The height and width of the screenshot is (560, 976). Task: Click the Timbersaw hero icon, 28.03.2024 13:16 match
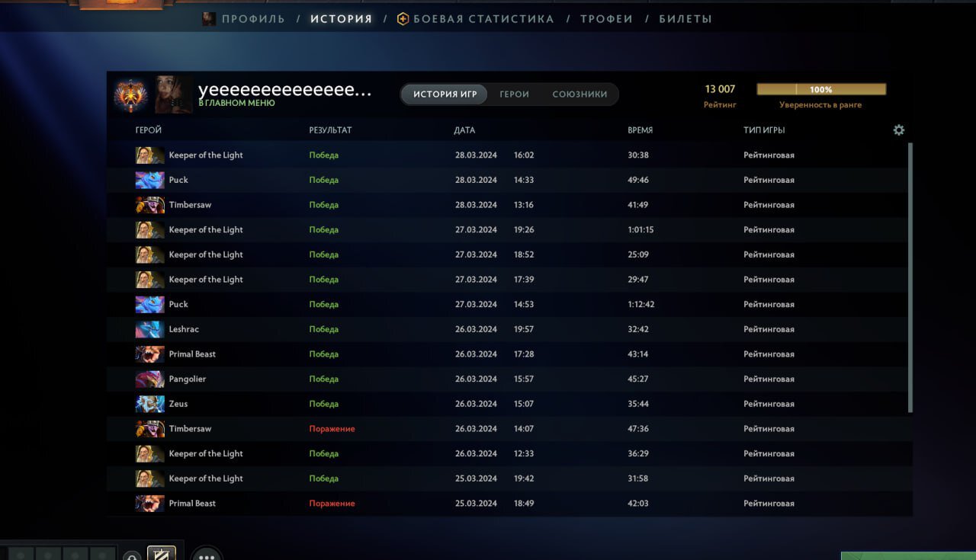click(149, 205)
